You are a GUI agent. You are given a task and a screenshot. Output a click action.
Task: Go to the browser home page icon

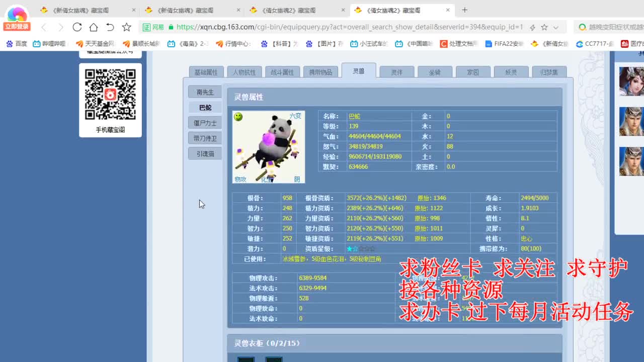pos(94,27)
